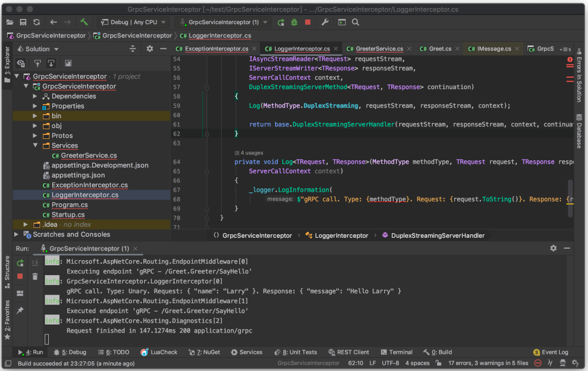This screenshot has width=588, height=371.
Task: Expand the .idea folder
Action: 25,225
